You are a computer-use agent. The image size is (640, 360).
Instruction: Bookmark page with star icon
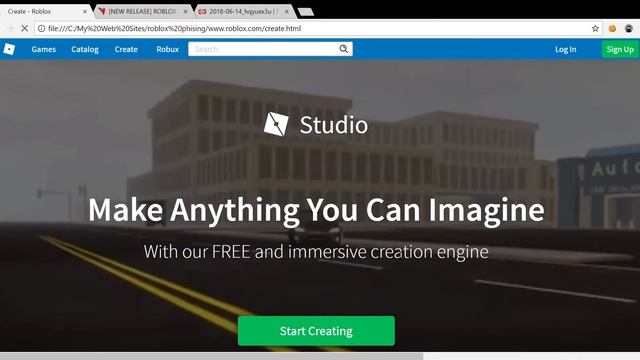pyautogui.click(x=596, y=28)
